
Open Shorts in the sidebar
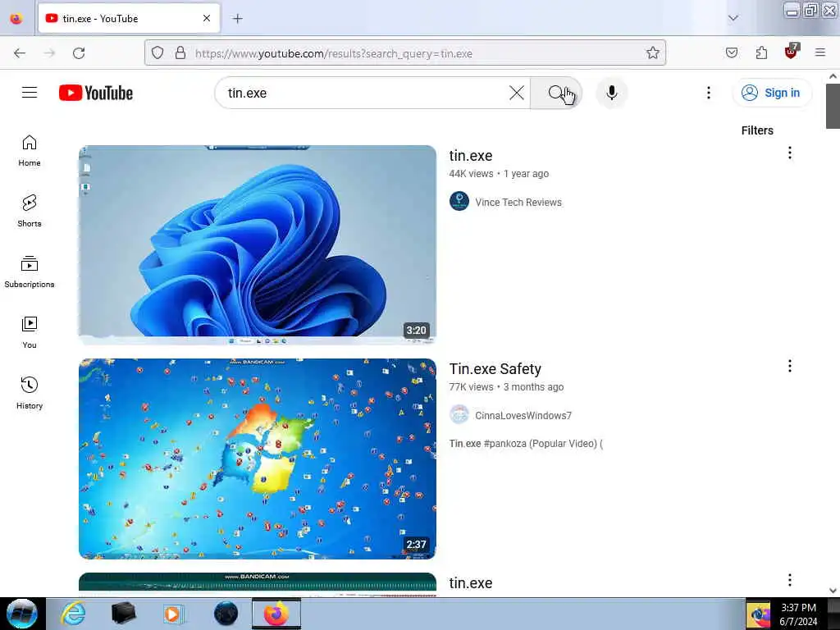click(x=30, y=211)
